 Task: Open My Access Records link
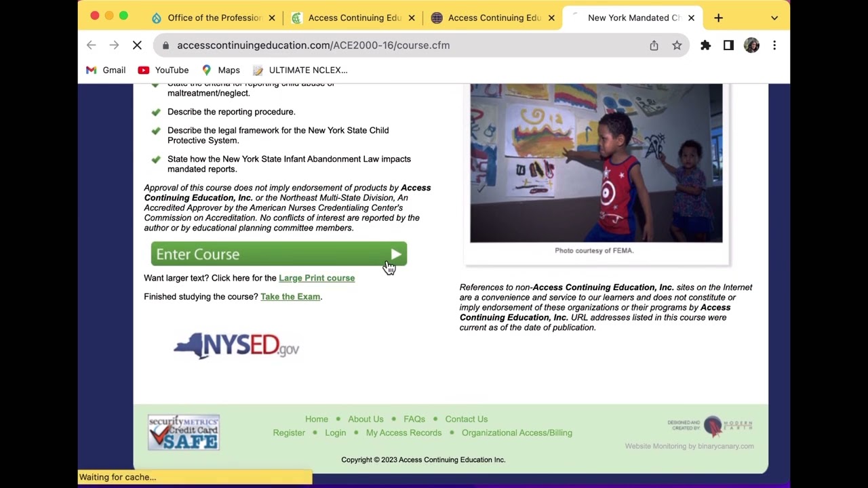[x=403, y=432]
